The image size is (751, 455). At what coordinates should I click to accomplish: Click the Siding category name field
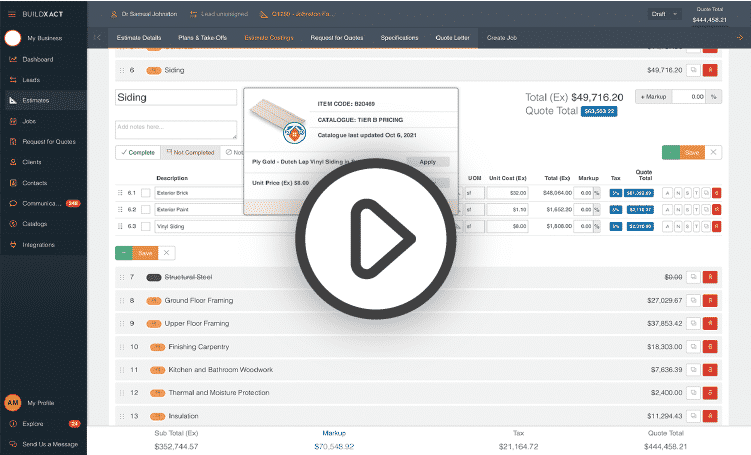tap(176, 98)
